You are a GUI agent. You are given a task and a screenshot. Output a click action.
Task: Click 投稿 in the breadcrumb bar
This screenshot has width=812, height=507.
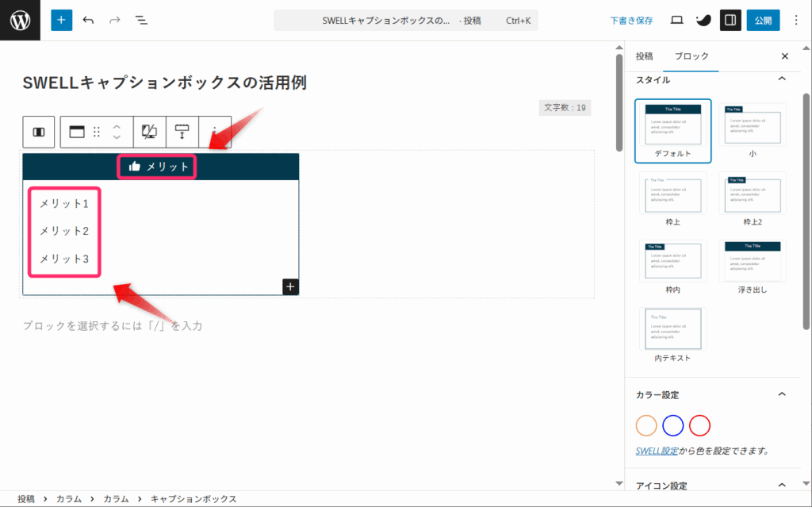[26, 499]
